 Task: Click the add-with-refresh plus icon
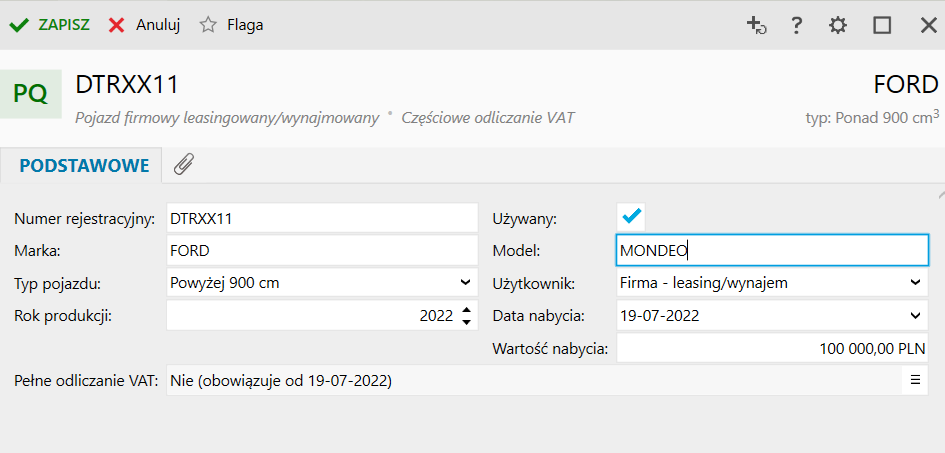pyautogui.click(x=756, y=25)
